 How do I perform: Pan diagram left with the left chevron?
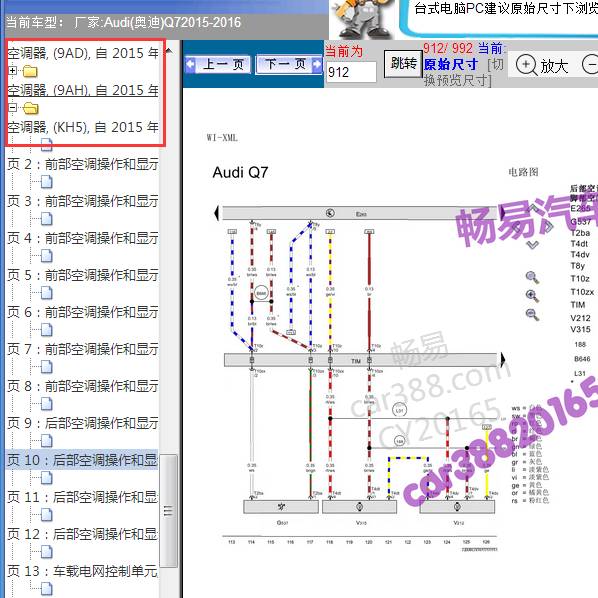click(x=516, y=227)
